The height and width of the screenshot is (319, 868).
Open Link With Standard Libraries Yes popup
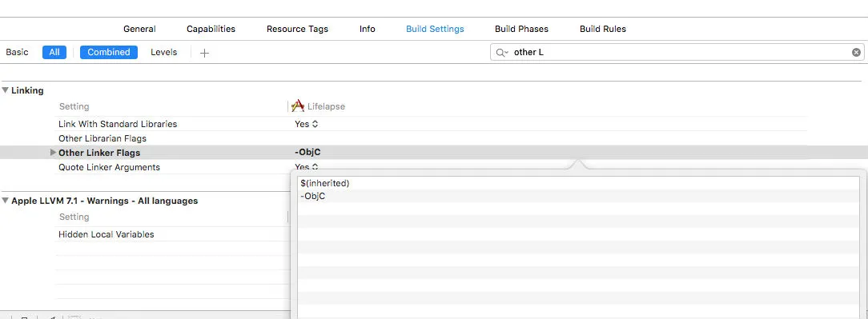306,124
